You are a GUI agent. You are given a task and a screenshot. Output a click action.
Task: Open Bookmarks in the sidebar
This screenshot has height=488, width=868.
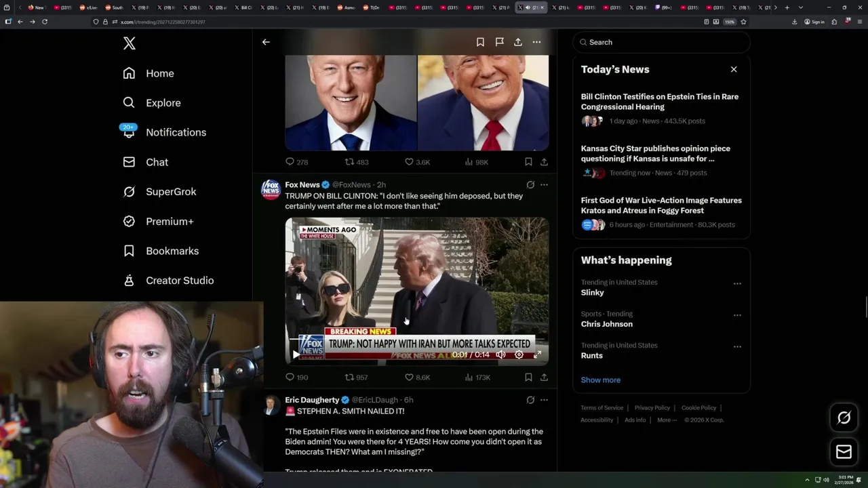(x=161, y=251)
